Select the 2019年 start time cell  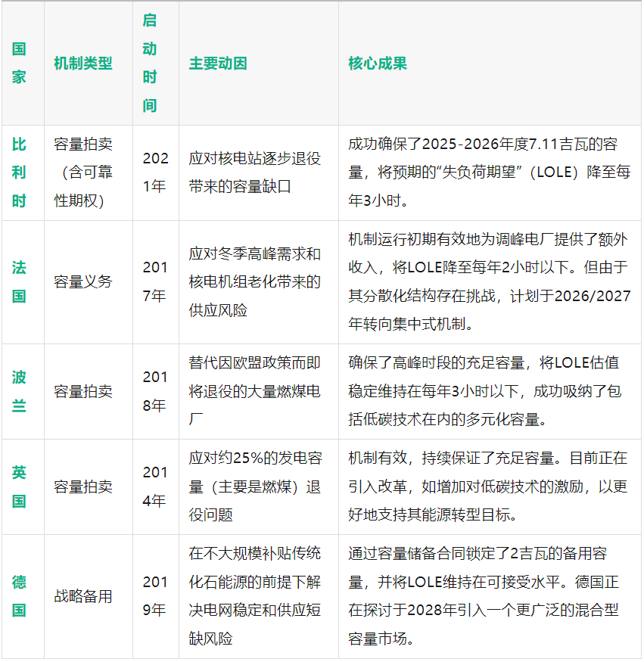pos(154,596)
